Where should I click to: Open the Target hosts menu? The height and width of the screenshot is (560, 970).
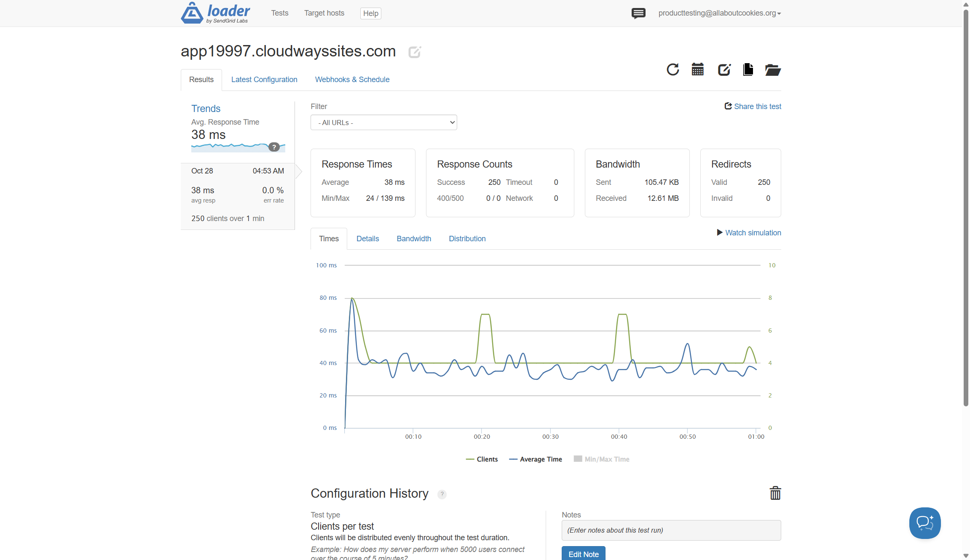pyautogui.click(x=324, y=13)
